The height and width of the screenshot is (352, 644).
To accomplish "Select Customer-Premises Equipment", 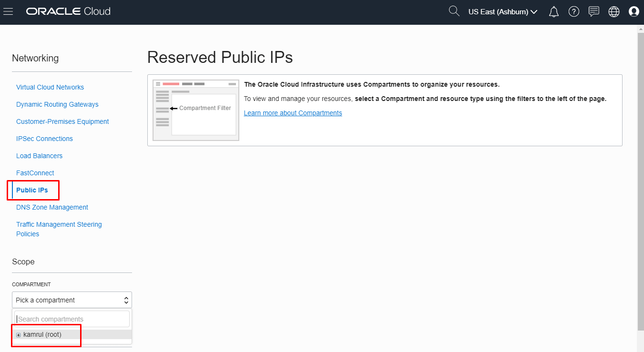I will tap(62, 121).
